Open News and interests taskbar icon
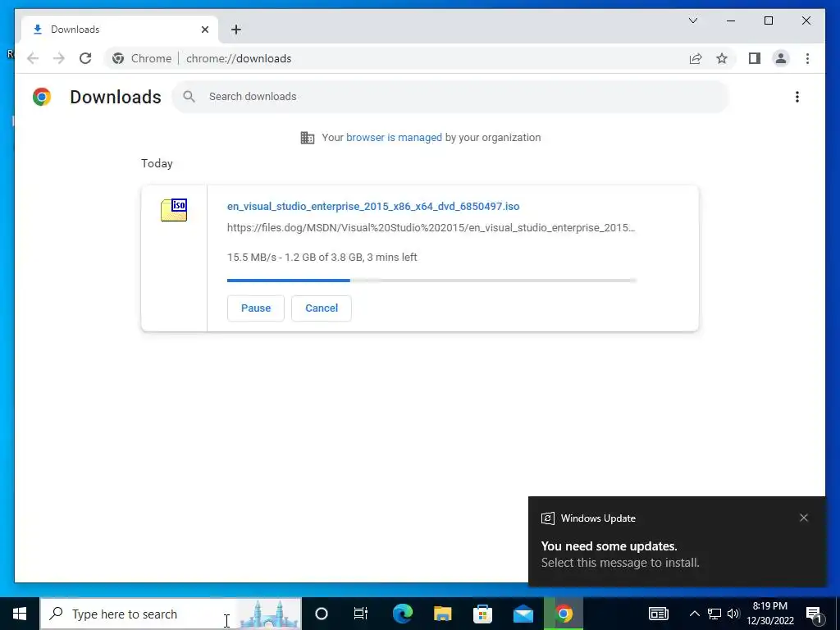 click(659, 614)
